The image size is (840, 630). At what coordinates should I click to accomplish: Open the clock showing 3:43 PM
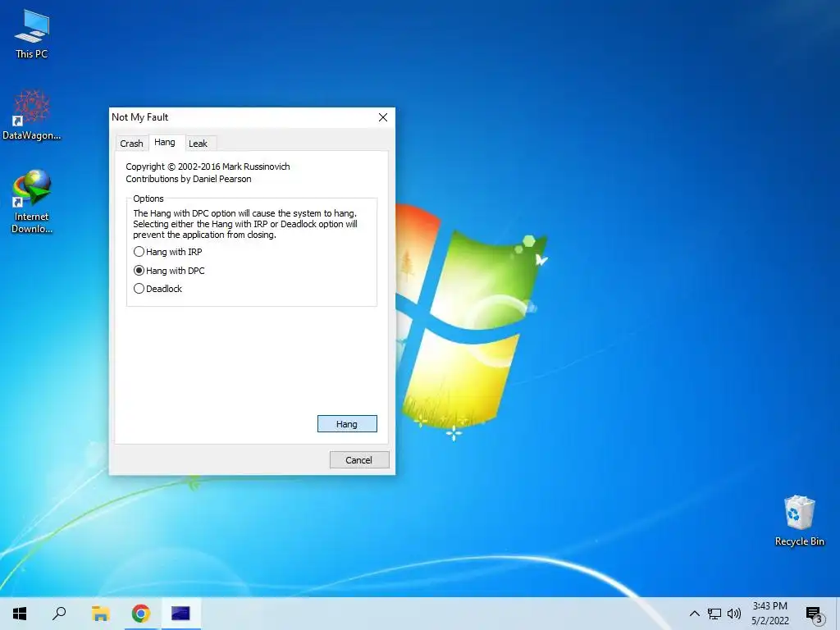769,606
